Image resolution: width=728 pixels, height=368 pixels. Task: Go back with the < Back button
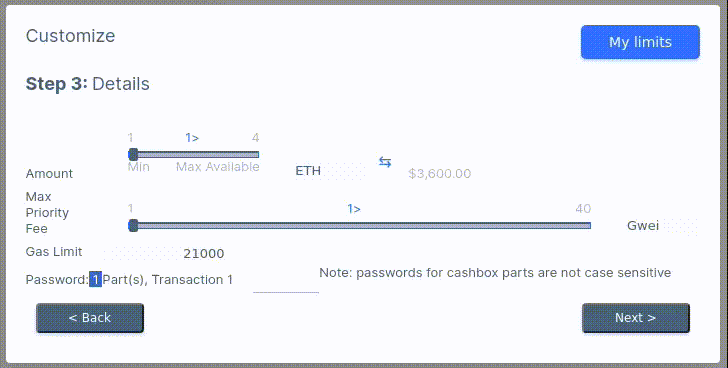[x=90, y=318]
